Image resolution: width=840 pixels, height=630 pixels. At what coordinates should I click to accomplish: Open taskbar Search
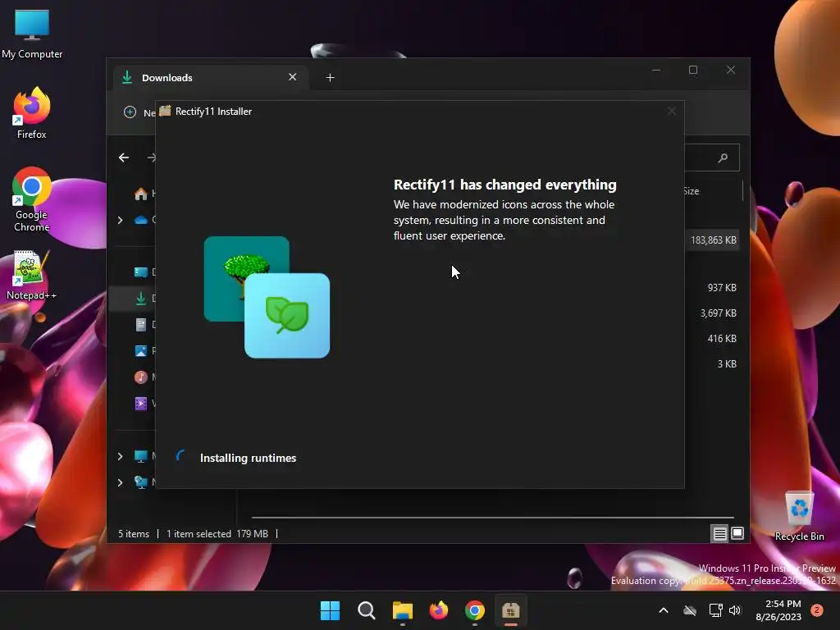click(x=367, y=610)
